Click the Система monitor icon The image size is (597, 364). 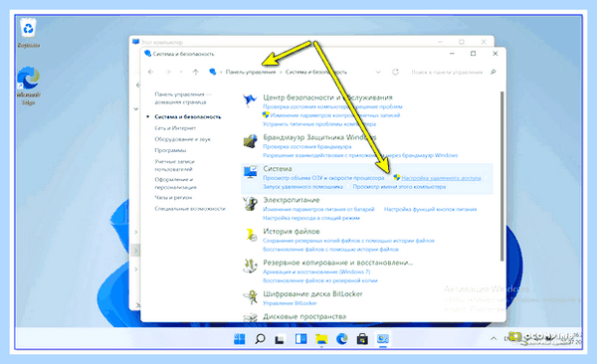click(250, 172)
